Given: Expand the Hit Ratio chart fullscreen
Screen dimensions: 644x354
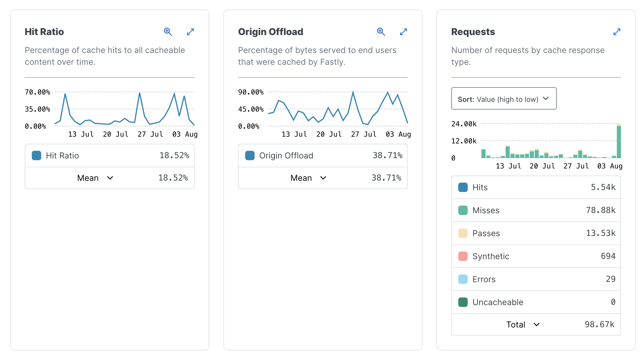Looking at the screenshot, I should (190, 32).
